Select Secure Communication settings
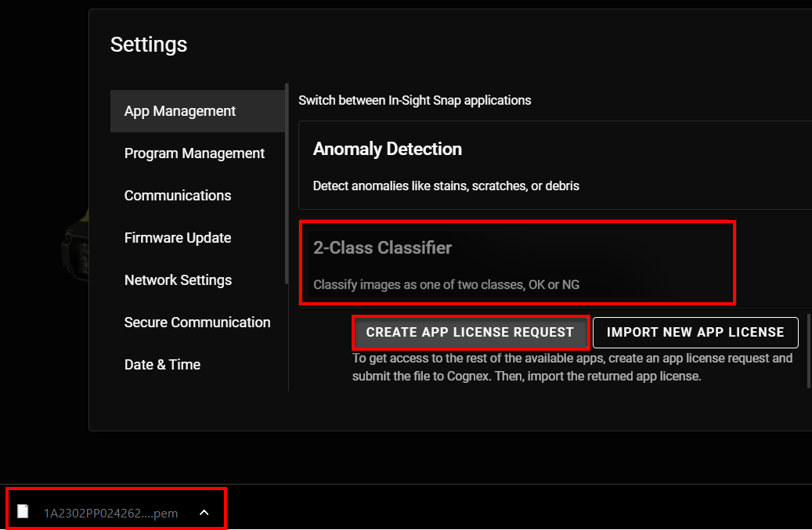Image resolution: width=812 pixels, height=530 pixels. point(197,323)
